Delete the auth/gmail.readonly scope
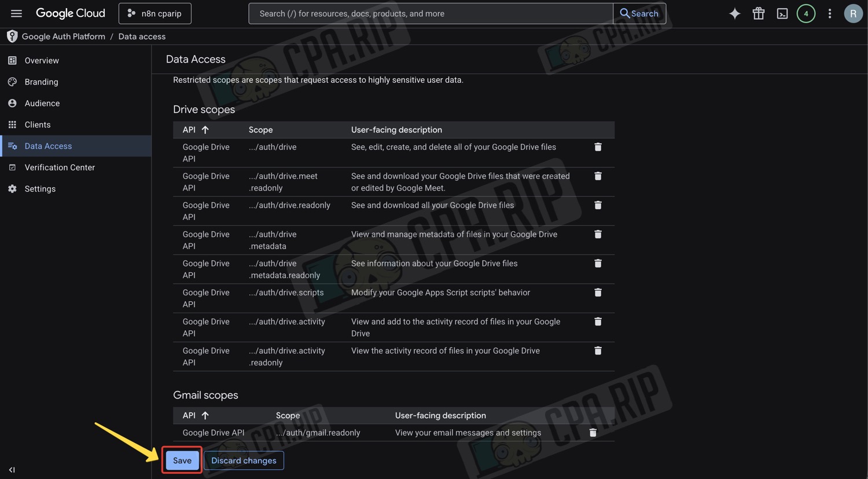Viewport: 868px width, 479px height. tap(593, 433)
